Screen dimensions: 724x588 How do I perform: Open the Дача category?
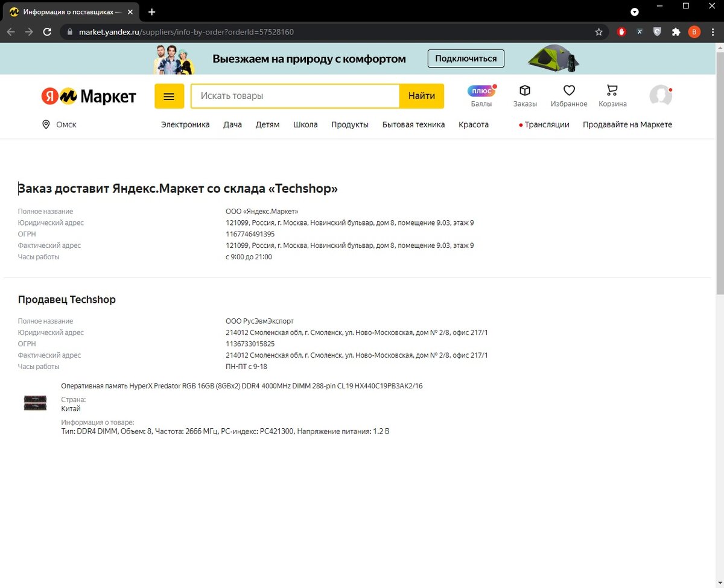pyautogui.click(x=232, y=124)
